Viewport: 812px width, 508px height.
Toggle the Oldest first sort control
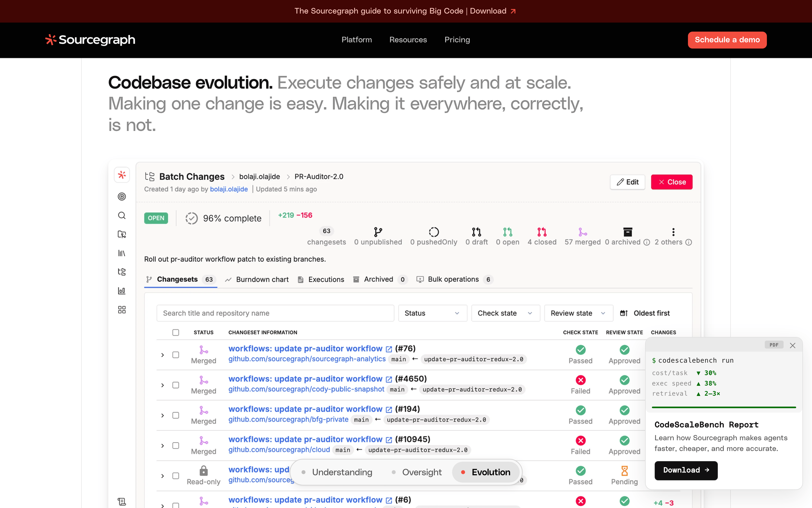tap(645, 313)
